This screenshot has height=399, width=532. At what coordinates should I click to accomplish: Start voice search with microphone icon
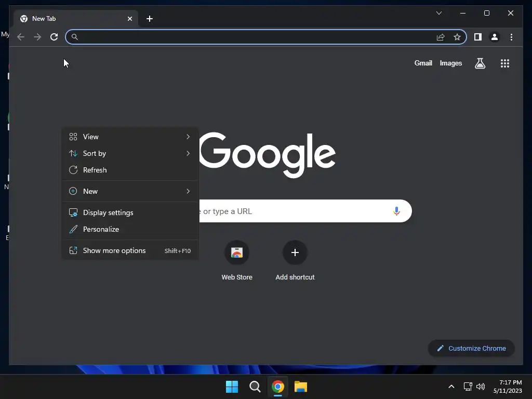click(396, 211)
